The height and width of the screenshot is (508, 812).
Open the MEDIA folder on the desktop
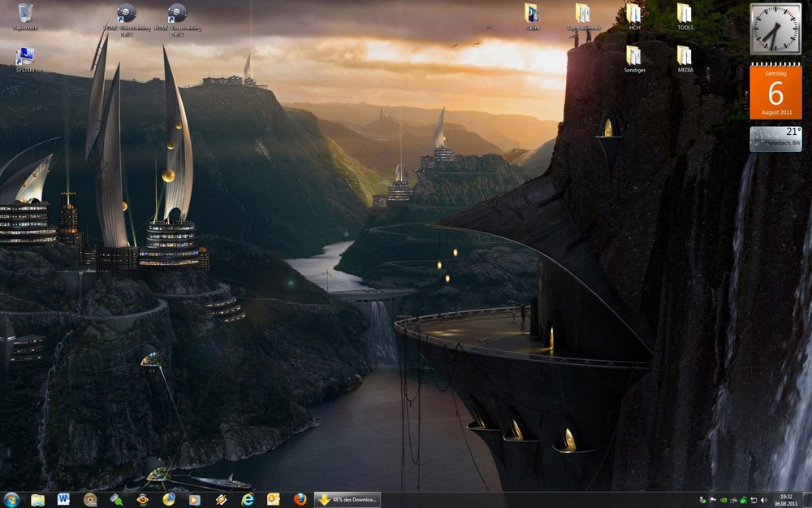685,57
